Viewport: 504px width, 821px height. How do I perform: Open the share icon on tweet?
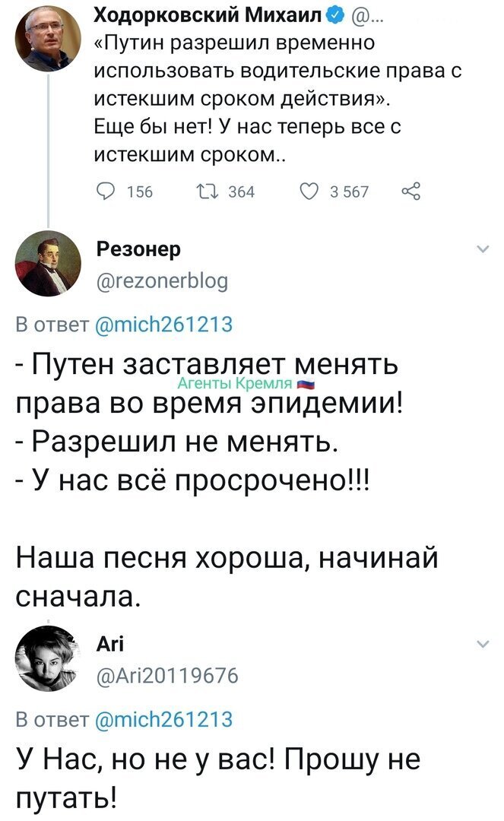coord(410,192)
